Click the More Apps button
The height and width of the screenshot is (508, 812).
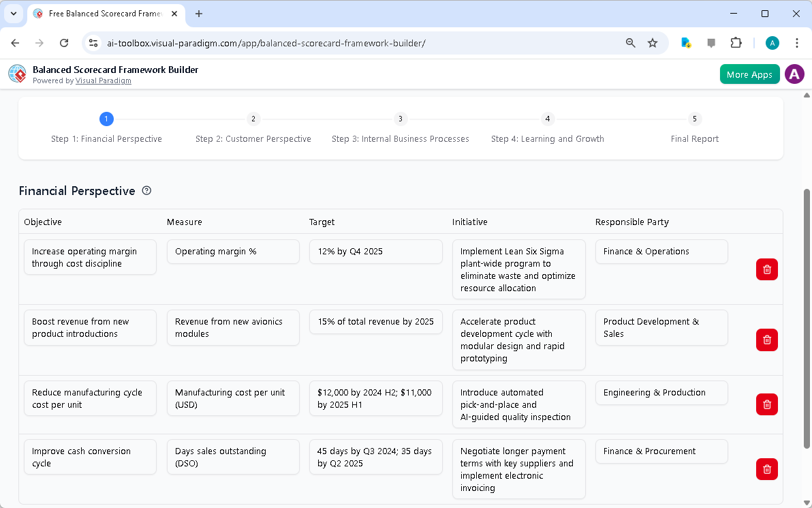[749, 74]
